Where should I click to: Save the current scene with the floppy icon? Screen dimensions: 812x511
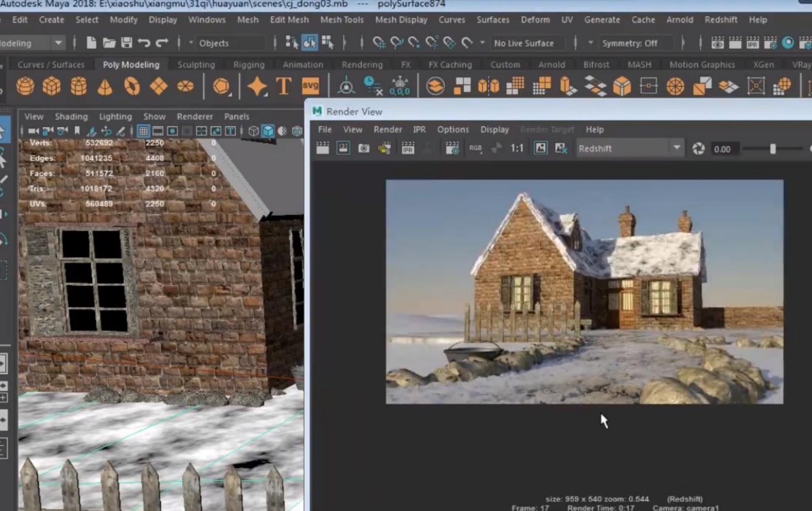tap(126, 43)
